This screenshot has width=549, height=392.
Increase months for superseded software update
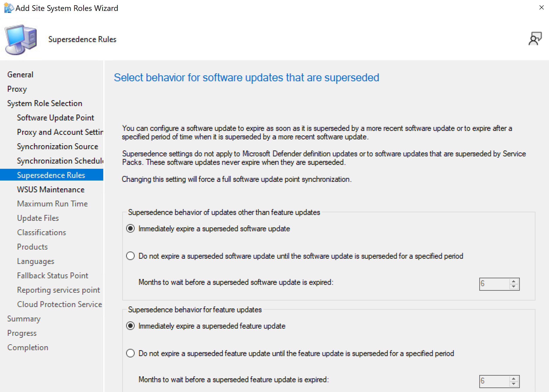(513, 281)
